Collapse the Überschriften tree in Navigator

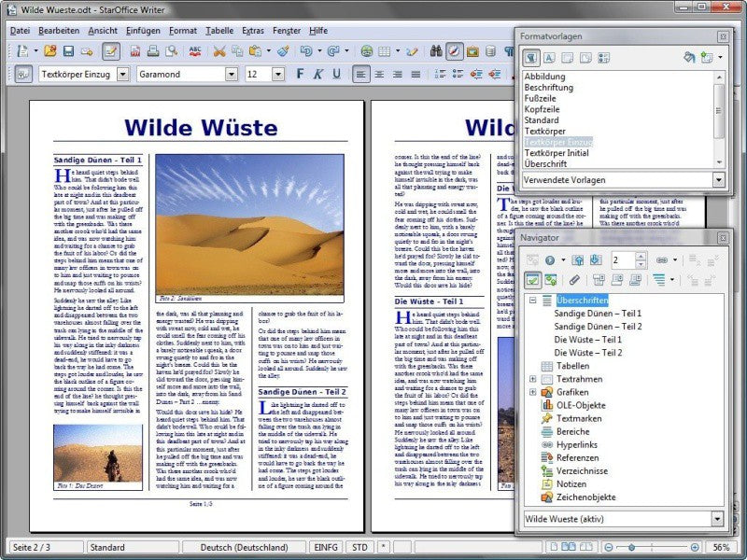click(532, 300)
